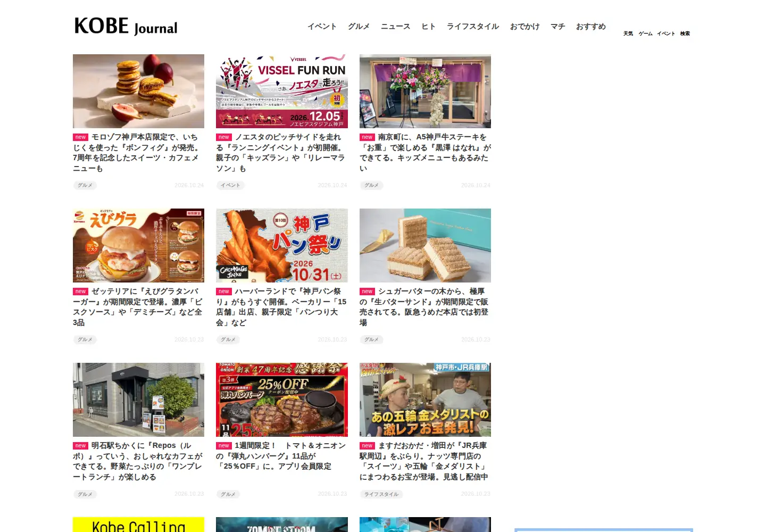This screenshot has height=532, width=766.
Task: Select ライフスタイル in the navigation bar
Action: tap(473, 27)
